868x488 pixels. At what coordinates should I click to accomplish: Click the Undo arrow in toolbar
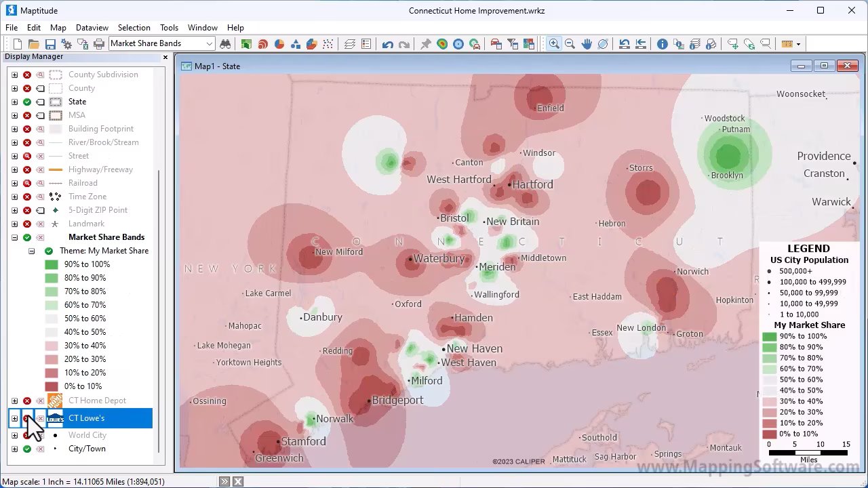(387, 44)
